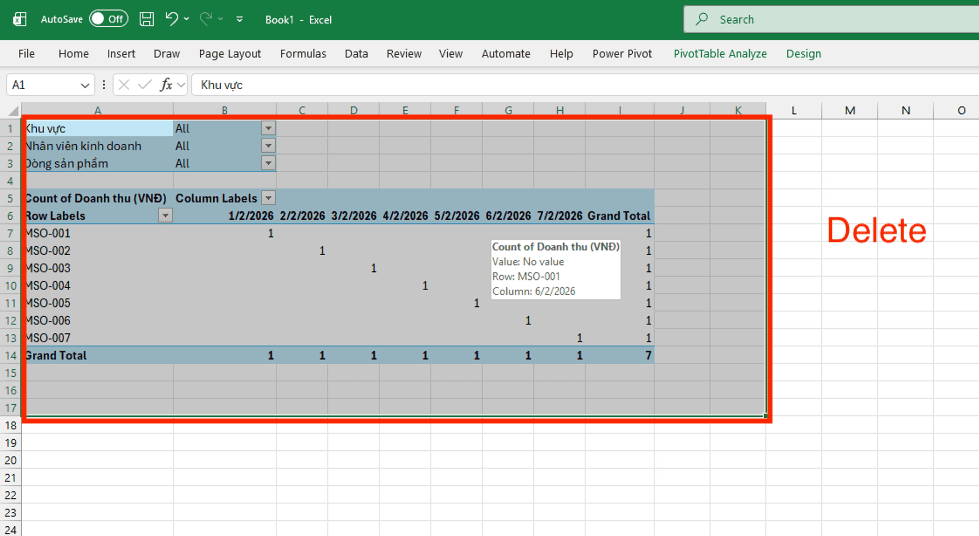Click the Insert Function fx icon

[x=166, y=85]
